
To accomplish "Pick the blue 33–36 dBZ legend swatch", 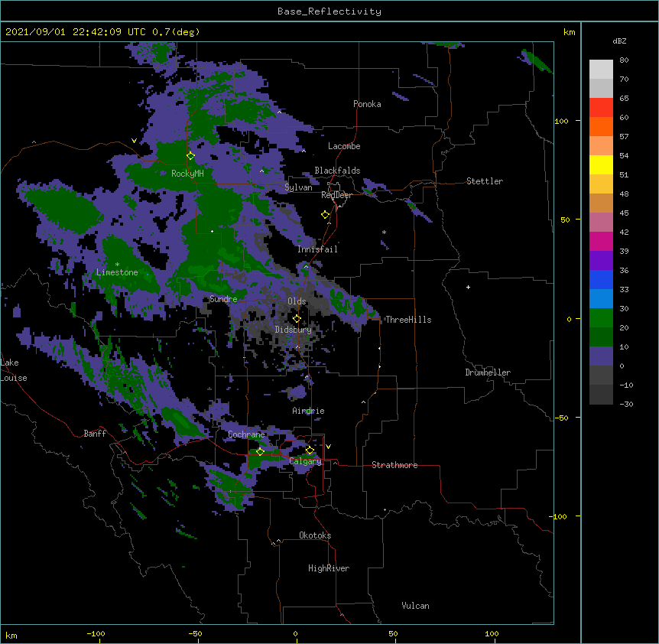I will (x=601, y=279).
